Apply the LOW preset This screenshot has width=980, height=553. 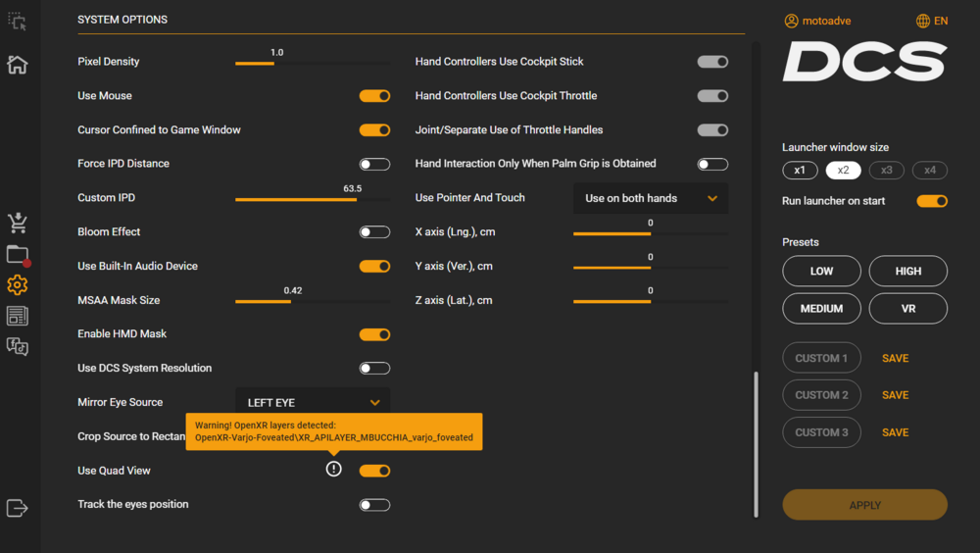click(821, 271)
